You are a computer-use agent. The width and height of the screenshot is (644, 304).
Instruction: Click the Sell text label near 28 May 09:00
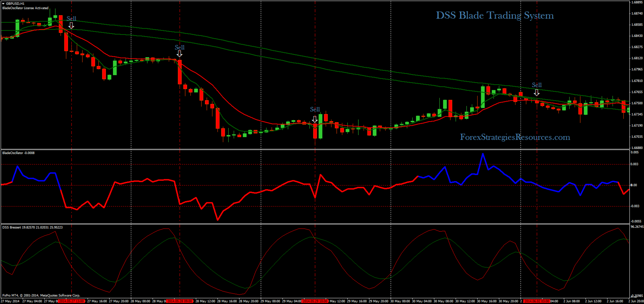coord(179,47)
